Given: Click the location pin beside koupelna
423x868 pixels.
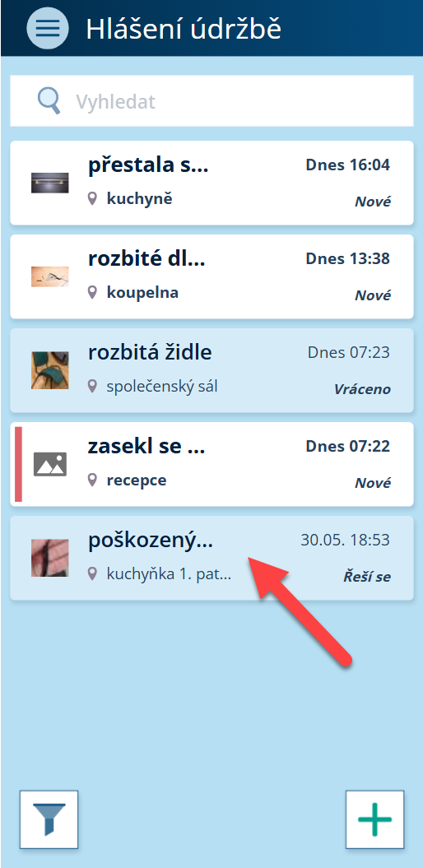Looking at the screenshot, I should coord(92,292).
